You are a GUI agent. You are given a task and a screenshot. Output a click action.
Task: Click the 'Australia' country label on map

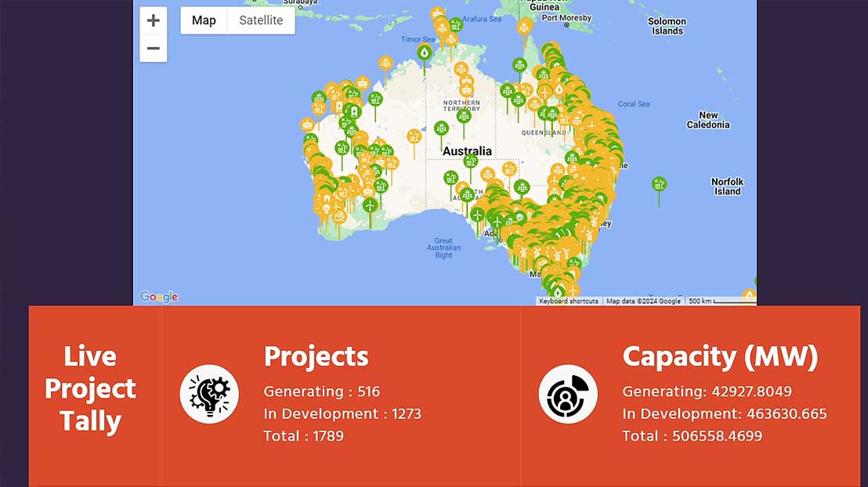pos(467,151)
